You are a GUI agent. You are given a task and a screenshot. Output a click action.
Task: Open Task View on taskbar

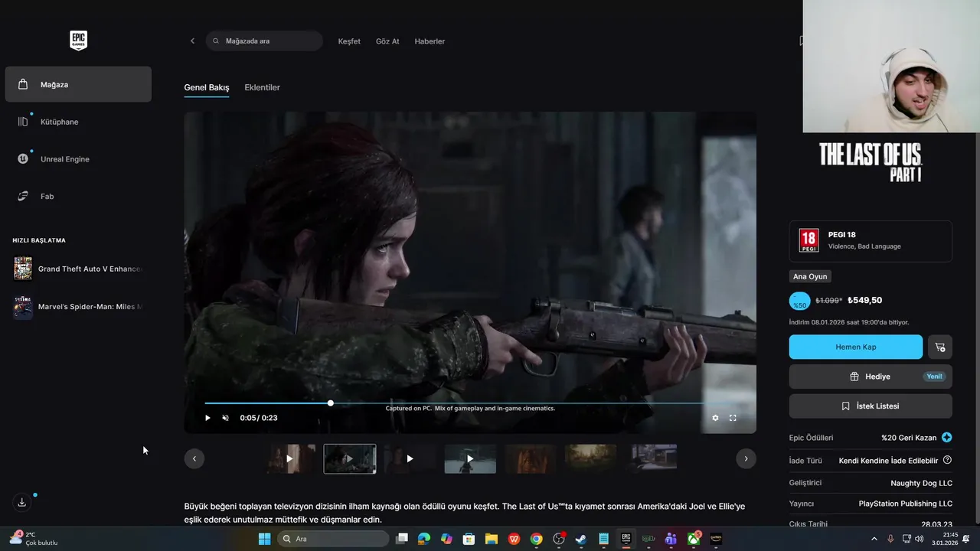point(402,539)
